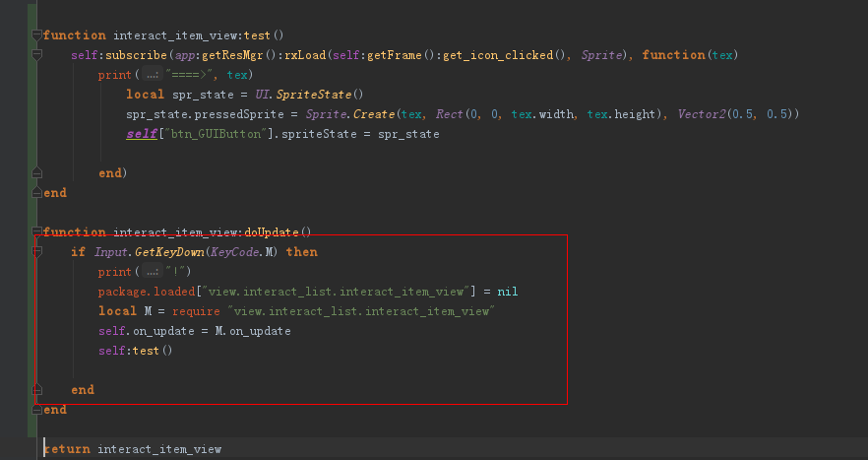Click parameter hint before "====>" in print

pyautogui.click(x=152, y=75)
